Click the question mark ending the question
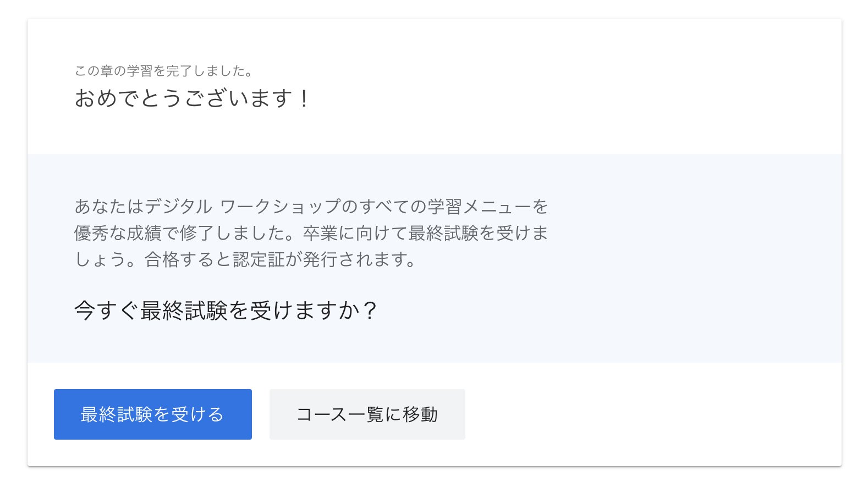Viewport: 868px width, 488px height. (x=370, y=310)
